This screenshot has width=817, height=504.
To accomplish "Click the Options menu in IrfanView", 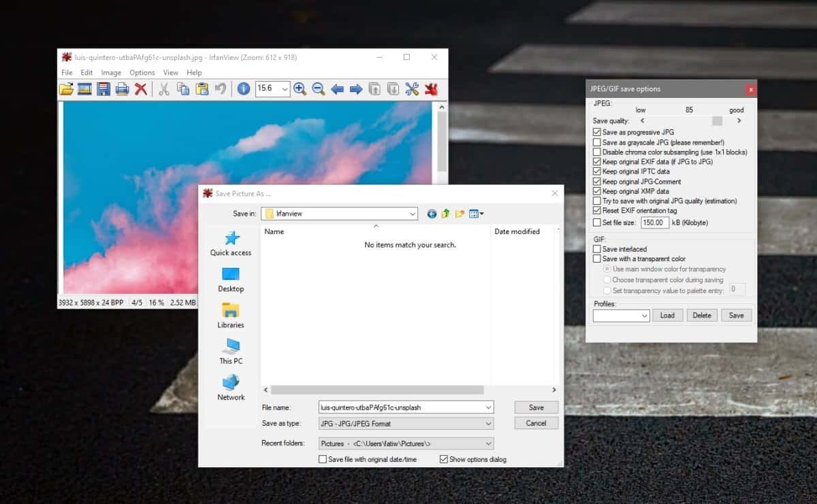I will tap(142, 72).
